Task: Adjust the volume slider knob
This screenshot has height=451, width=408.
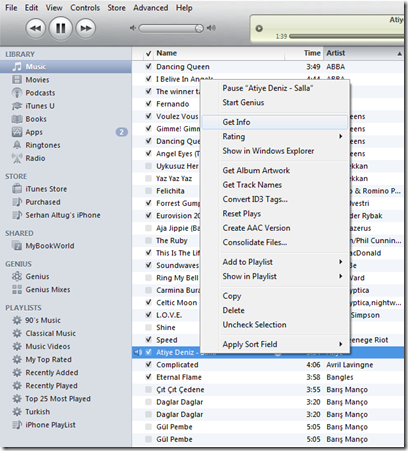Action: [x=199, y=29]
